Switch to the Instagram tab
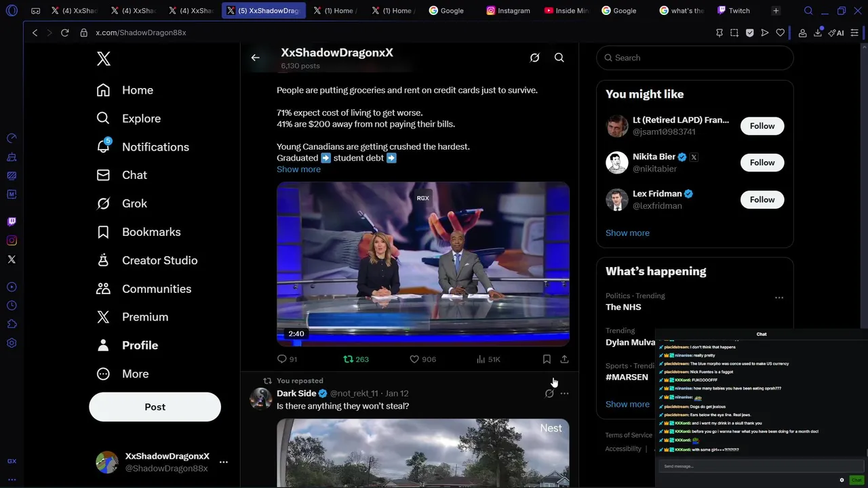Image resolution: width=868 pixels, height=488 pixels. tap(509, 11)
